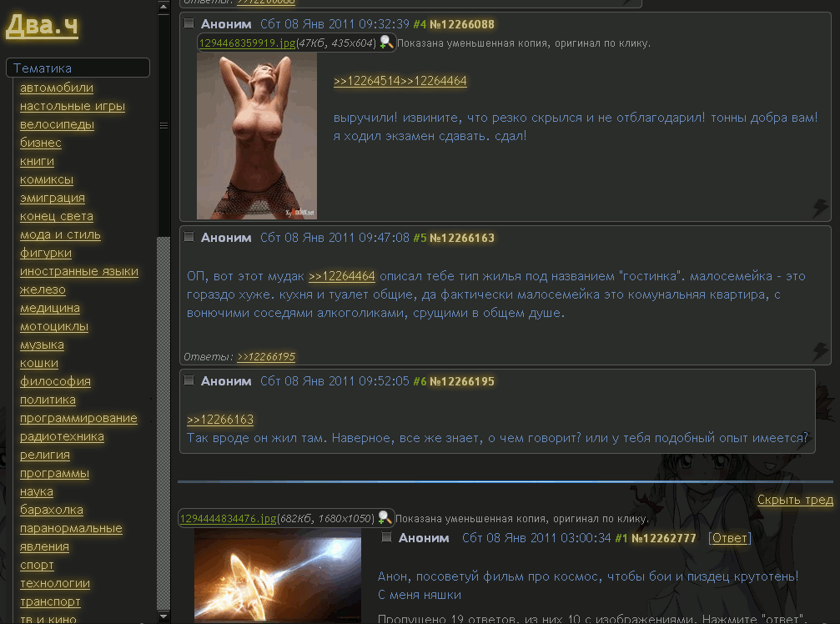Viewport: 840px width, 624px height.
Task: Click the sidebar scrollbar up arrow
Action: click(x=164, y=7)
